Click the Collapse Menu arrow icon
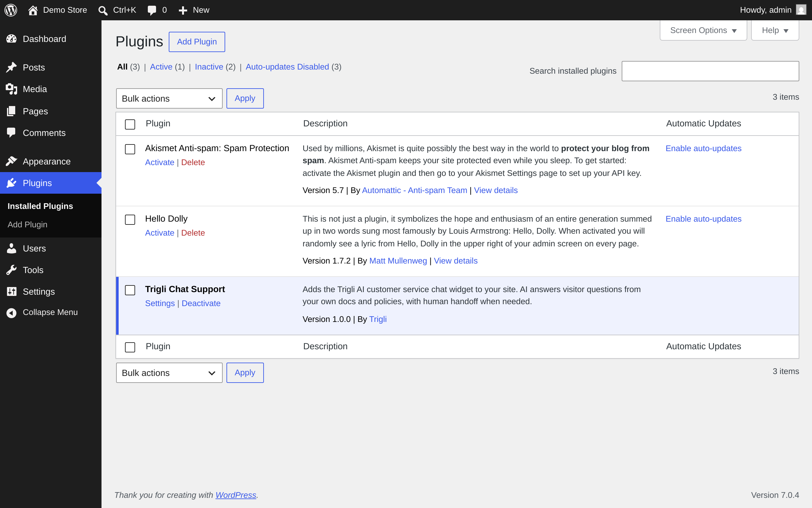 (11, 313)
